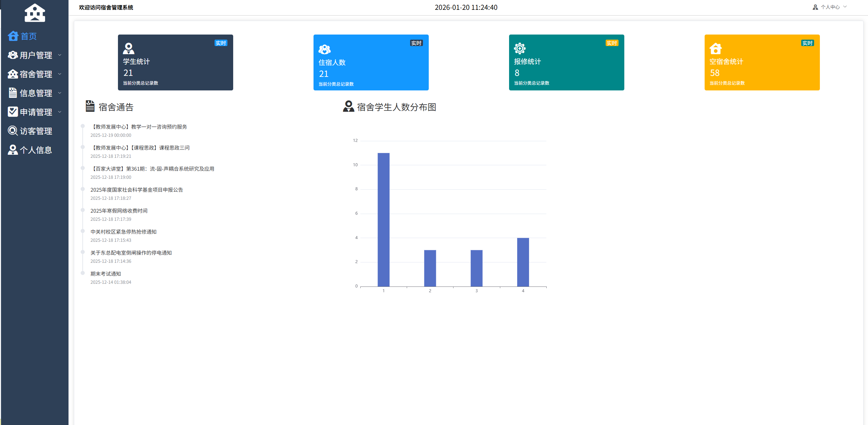Open 个人信息 menu item
Image resolution: width=868 pixels, height=425 pixels.
click(x=36, y=150)
